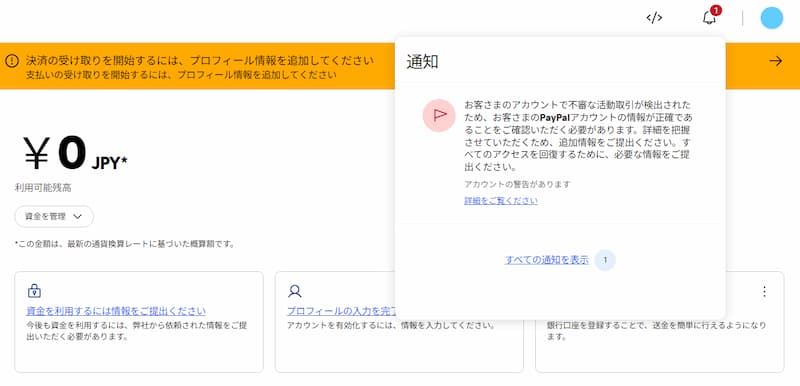800x386 pixels.
Task: Click the ¥0 JPY balance amount
Action: click(x=75, y=153)
